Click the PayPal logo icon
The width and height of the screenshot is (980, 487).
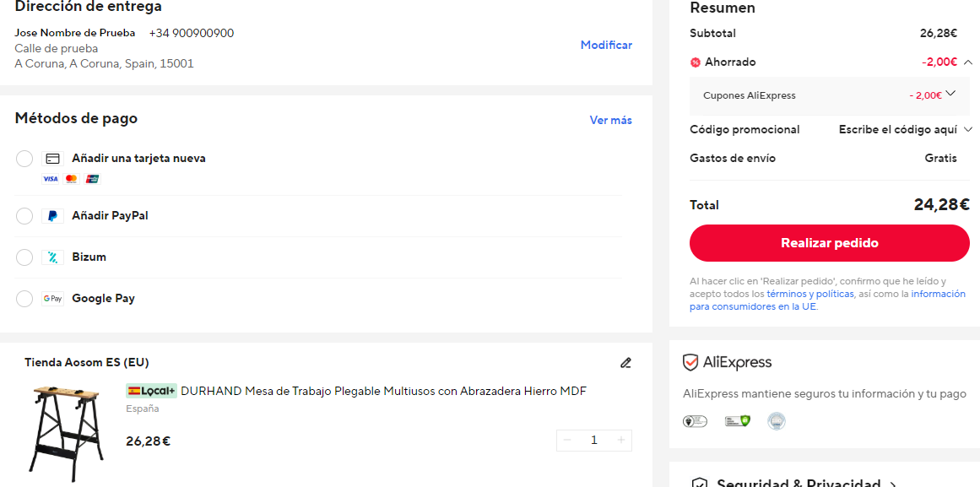[52, 216]
